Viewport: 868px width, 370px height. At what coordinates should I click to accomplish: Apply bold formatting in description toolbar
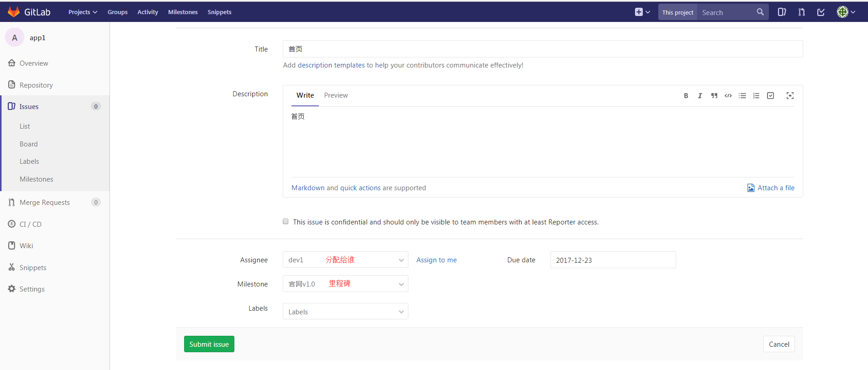click(x=686, y=95)
